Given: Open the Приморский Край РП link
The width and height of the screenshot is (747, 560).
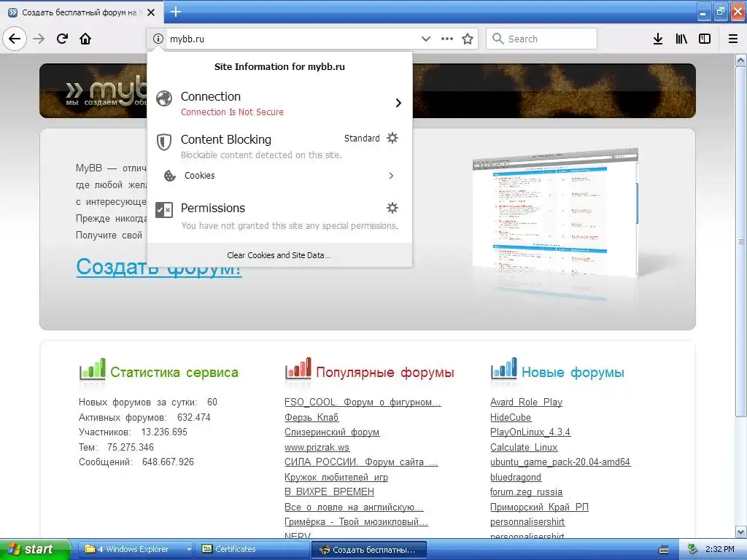Looking at the screenshot, I should click(x=539, y=507).
